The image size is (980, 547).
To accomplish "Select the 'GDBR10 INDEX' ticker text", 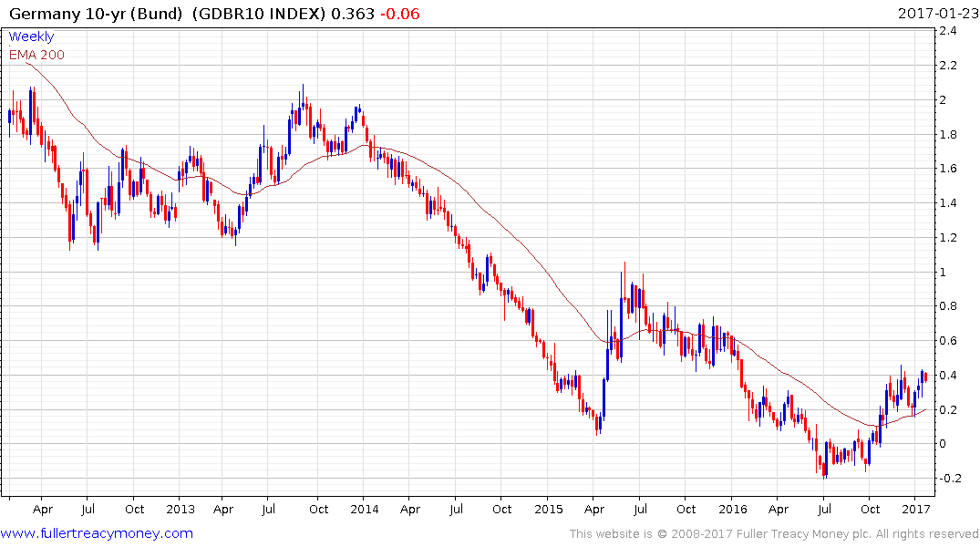I will (259, 13).
